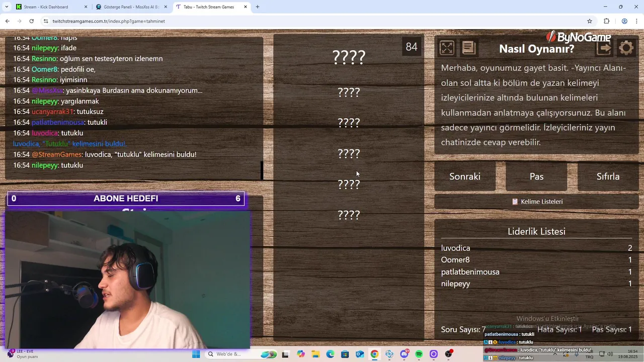Open browser extensions puzzle icon
The height and width of the screenshot is (362, 644).
coord(606,21)
